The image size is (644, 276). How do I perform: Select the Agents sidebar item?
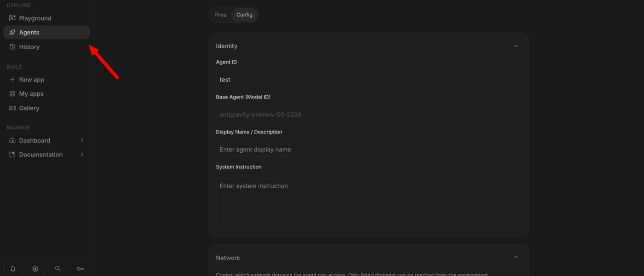click(x=46, y=32)
